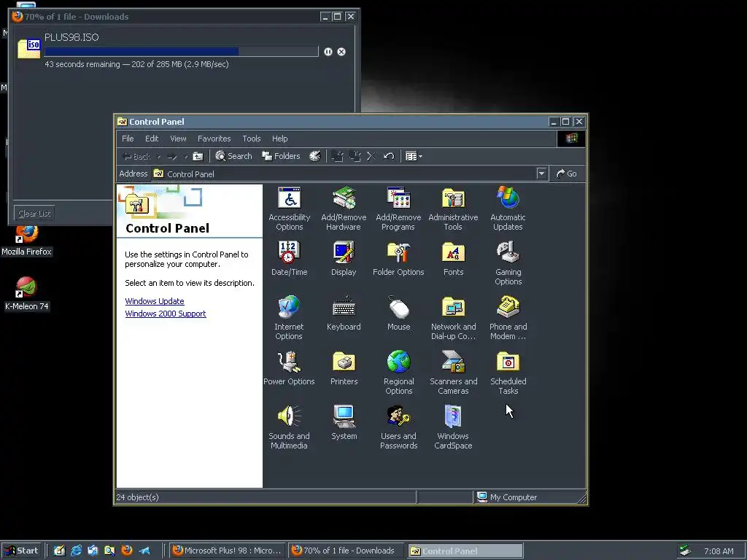Click the Go button
The height and width of the screenshot is (560, 747).
(x=567, y=174)
